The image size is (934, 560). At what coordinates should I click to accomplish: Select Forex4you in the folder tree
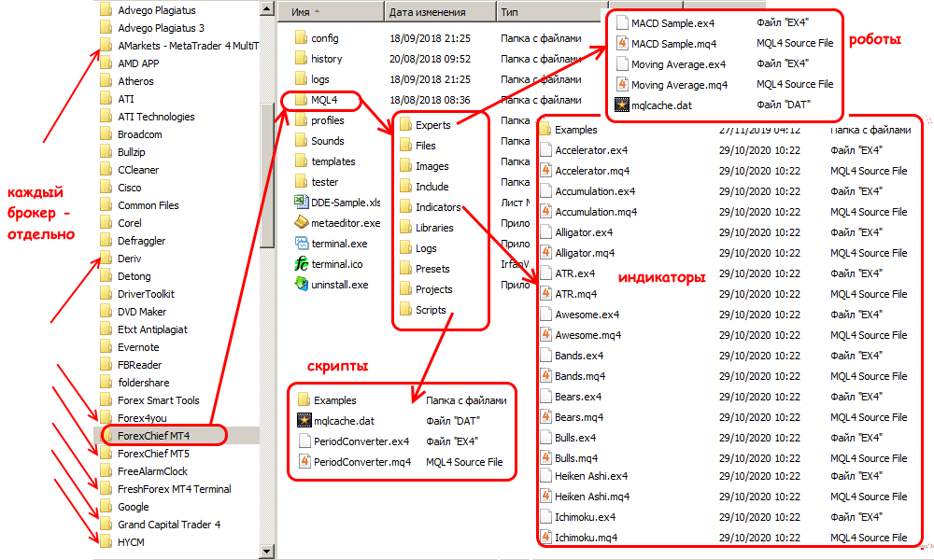tap(142, 418)
